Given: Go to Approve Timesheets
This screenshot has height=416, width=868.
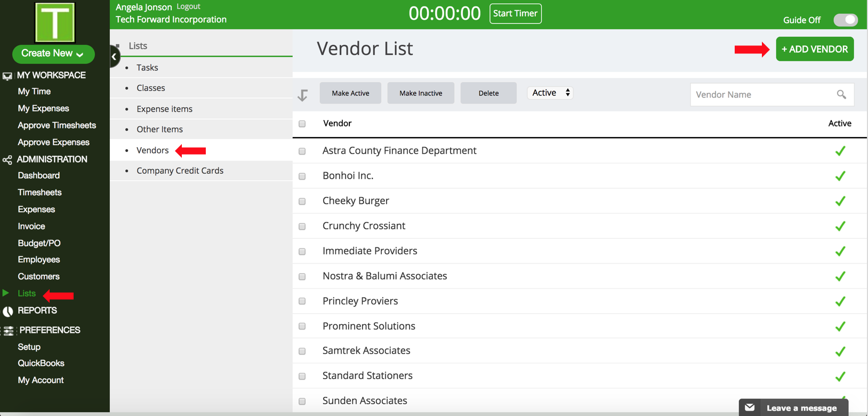Looking at the screenshot, I should click(x=57, y=125).
